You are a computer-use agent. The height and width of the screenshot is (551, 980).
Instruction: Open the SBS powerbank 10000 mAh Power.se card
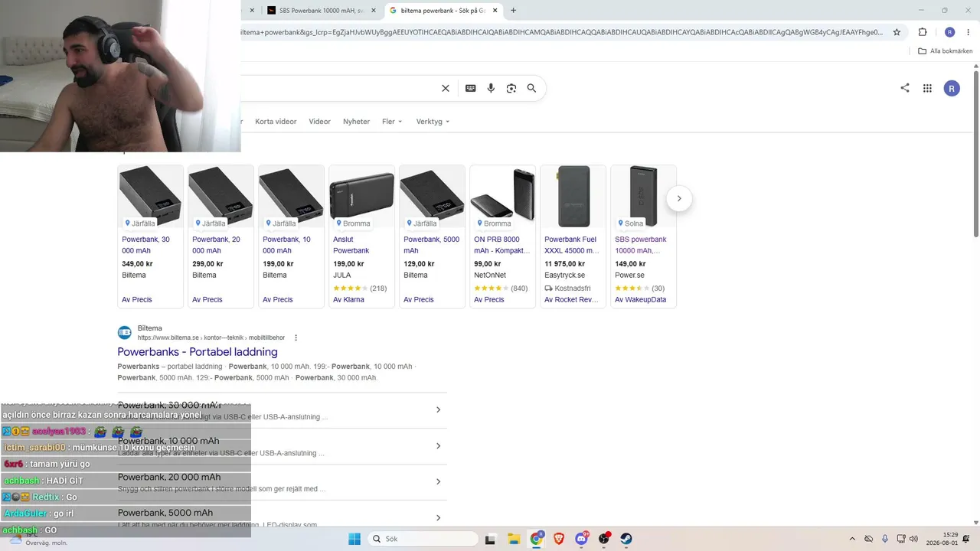coord(643,236)
